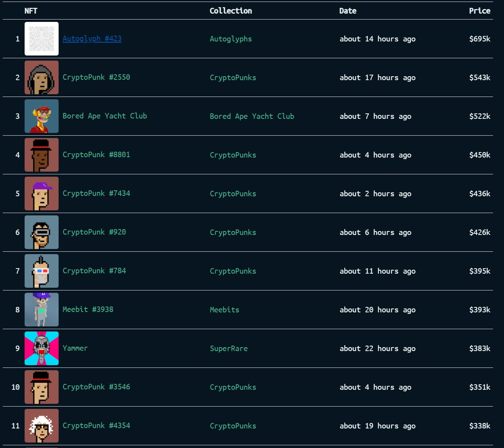Open the CryptoPunk #920 thumbnail image

[x=41, y=232]
